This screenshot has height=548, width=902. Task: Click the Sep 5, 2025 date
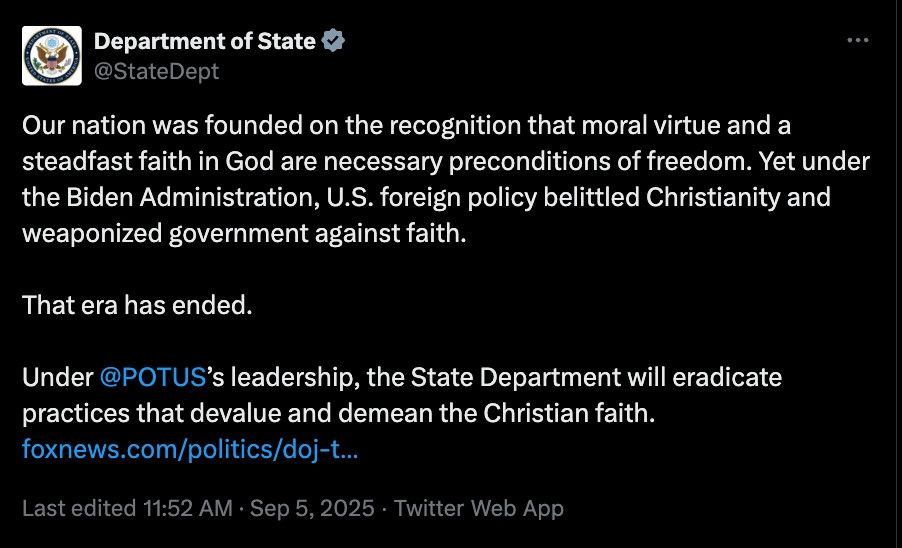313,508
